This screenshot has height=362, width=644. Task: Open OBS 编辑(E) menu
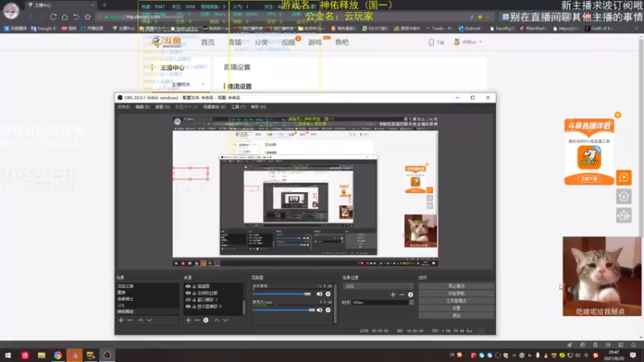tap(142, 107)
